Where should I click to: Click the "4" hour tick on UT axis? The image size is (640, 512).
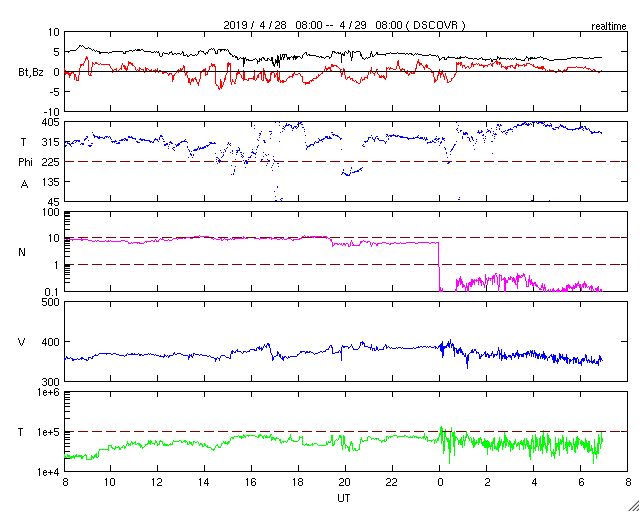coord(533,482)
